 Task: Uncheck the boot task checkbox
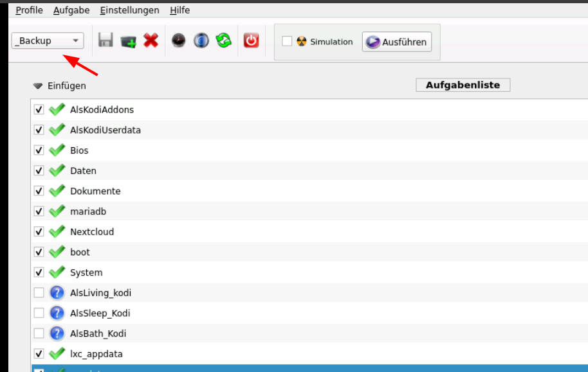(39, 252)
